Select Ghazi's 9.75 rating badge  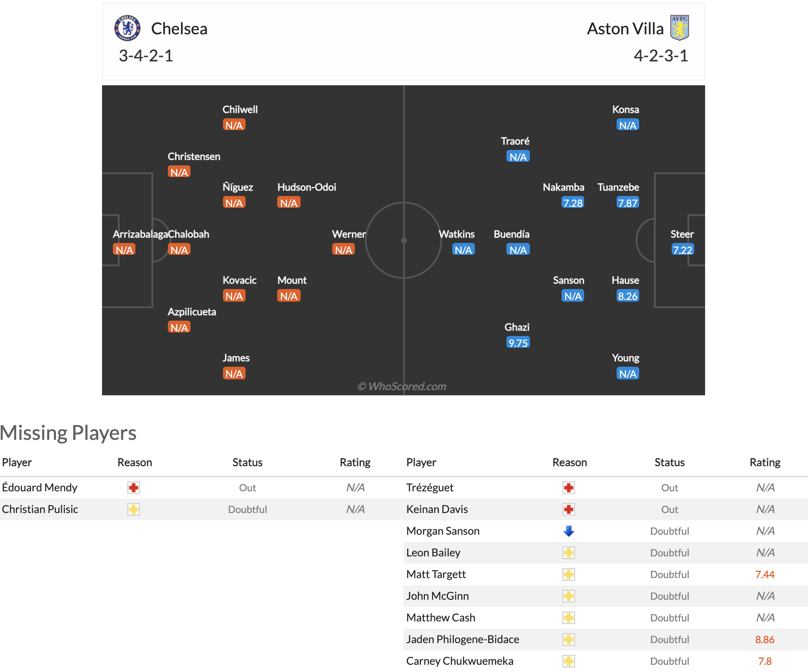pos(518,343)
